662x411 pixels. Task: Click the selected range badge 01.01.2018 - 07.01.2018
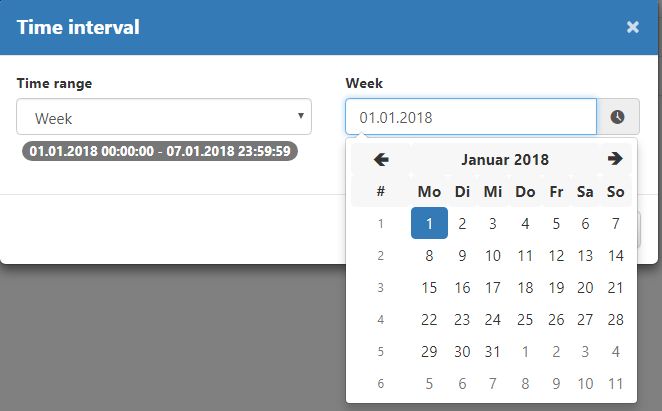[x=160, y=151]
